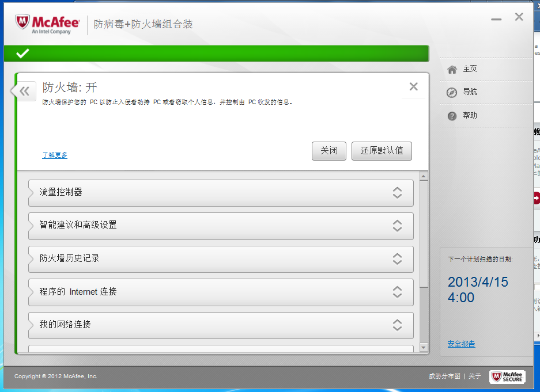Turn off firewall with 关闭 button
The height and width of the screenshot is (392, 540).
(329, 151)
